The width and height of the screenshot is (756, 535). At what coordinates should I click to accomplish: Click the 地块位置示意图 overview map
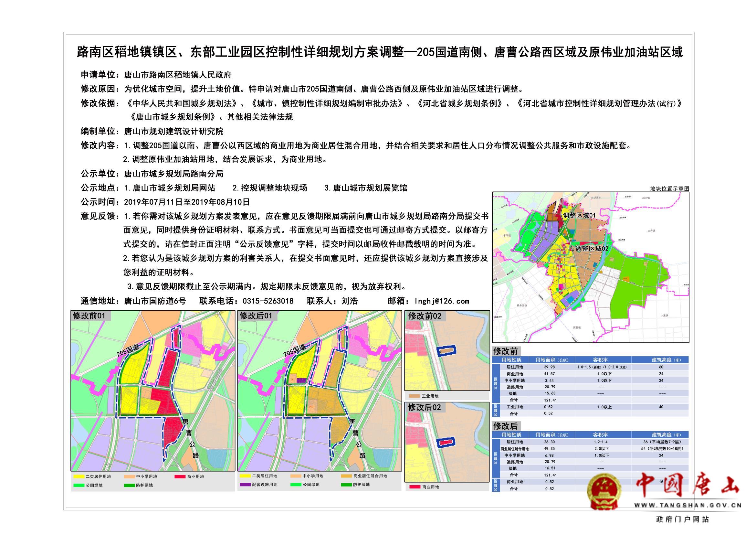point(591,268)
